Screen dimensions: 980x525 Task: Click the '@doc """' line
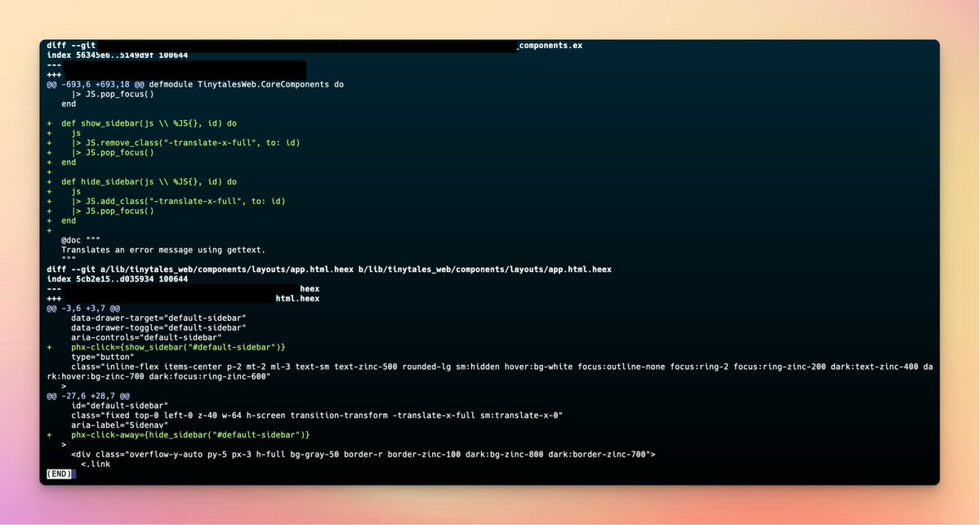(81, 240)
